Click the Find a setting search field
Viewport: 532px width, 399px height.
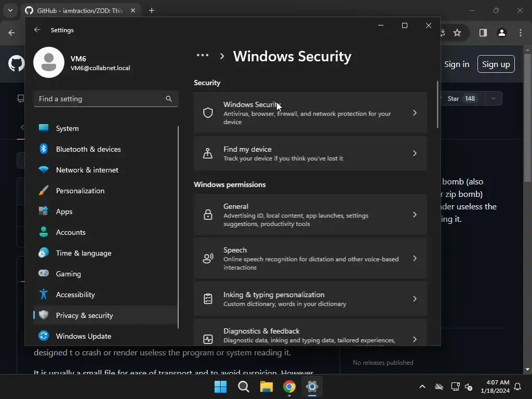click(106, 99)
